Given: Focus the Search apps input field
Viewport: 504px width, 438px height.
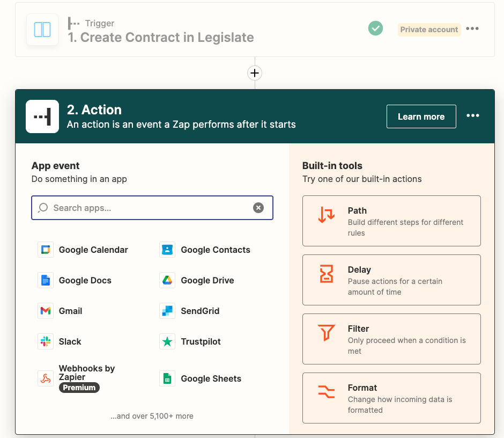Looking at the screenshot, I should tap(152, 208).
